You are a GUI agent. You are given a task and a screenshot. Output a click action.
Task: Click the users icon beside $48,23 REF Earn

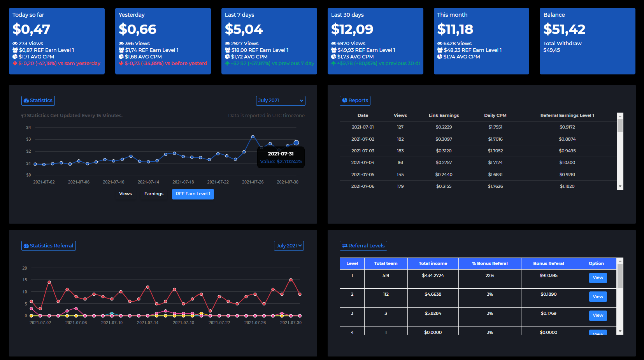[x=440, y=50]
